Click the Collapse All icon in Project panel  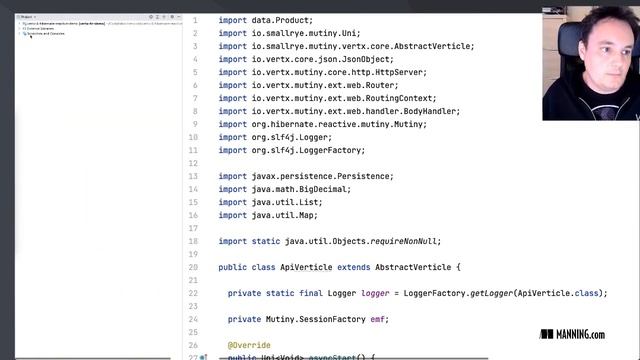[x=164, y=17]
